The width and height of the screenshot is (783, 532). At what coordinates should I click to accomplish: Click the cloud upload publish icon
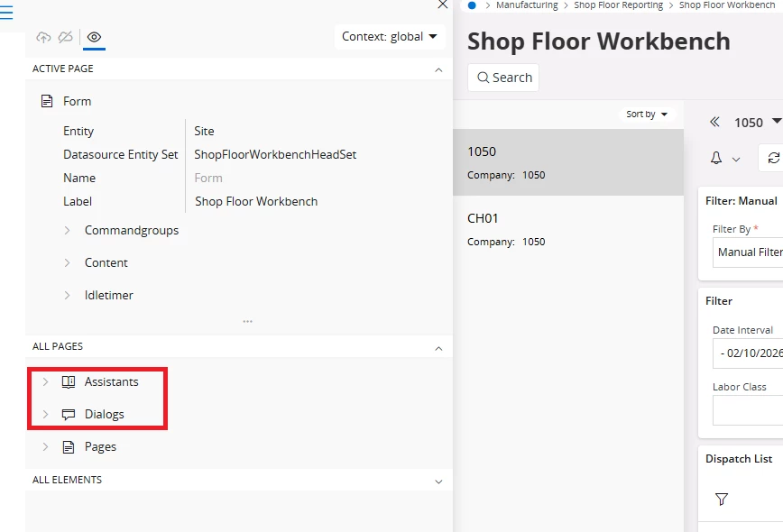(x=43, y=37)
